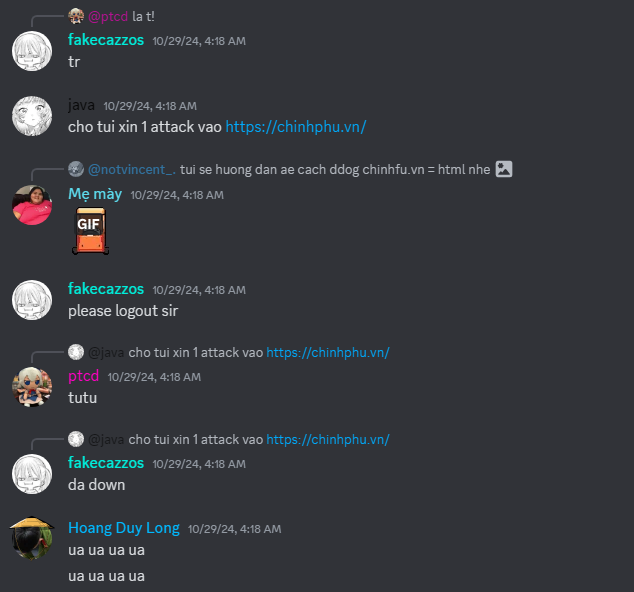This screenshot has height=592, width=634.
Task: Open the GIF sticker from Mẹ mày
Action: (x=91, y=231)
